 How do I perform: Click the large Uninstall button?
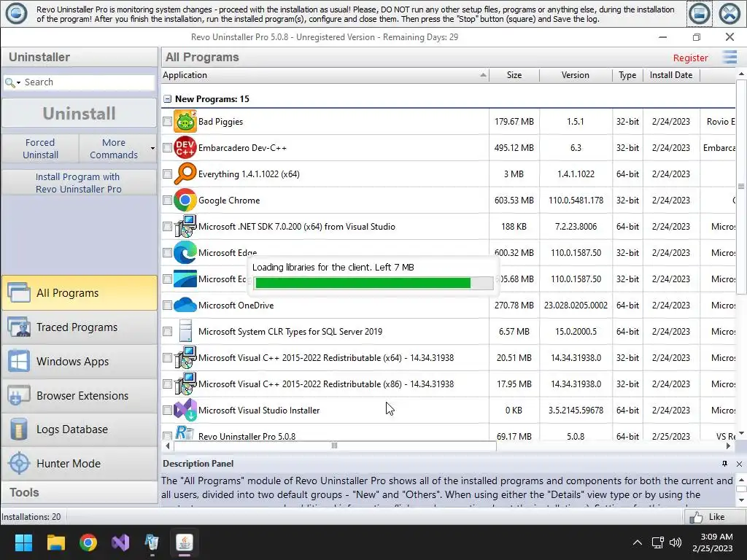coord(79,113)
